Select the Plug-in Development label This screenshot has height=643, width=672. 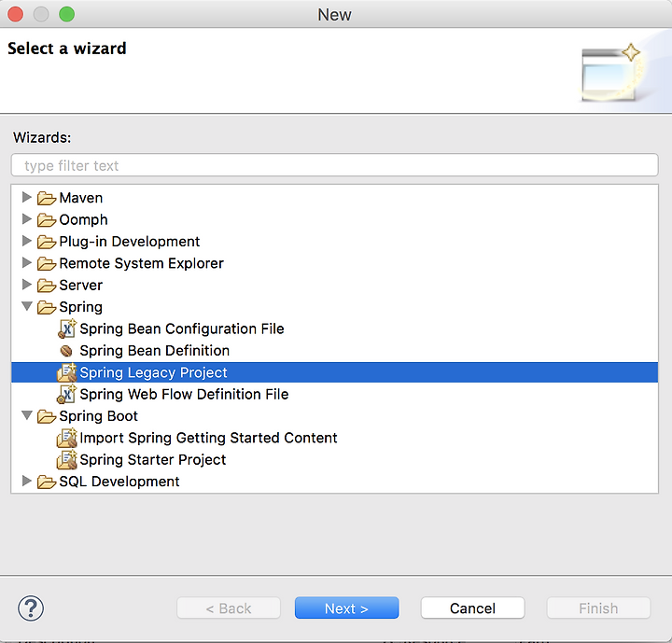(130, 242)
